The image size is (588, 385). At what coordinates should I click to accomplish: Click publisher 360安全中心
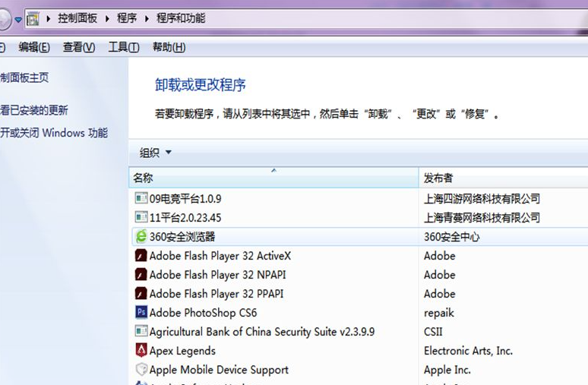(x=451, y=237)
